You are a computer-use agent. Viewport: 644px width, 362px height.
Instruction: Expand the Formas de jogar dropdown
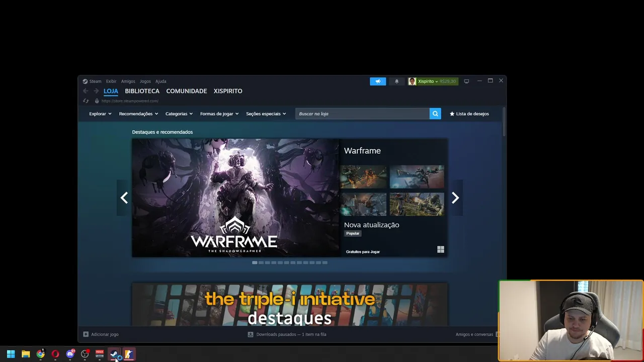point(219,114)
